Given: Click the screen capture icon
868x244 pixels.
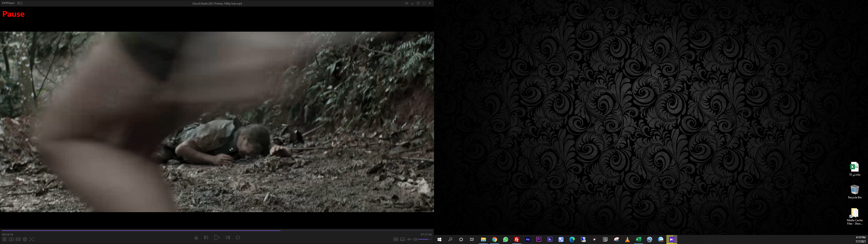Looking at the screenshot, I should tap(32, 239).
